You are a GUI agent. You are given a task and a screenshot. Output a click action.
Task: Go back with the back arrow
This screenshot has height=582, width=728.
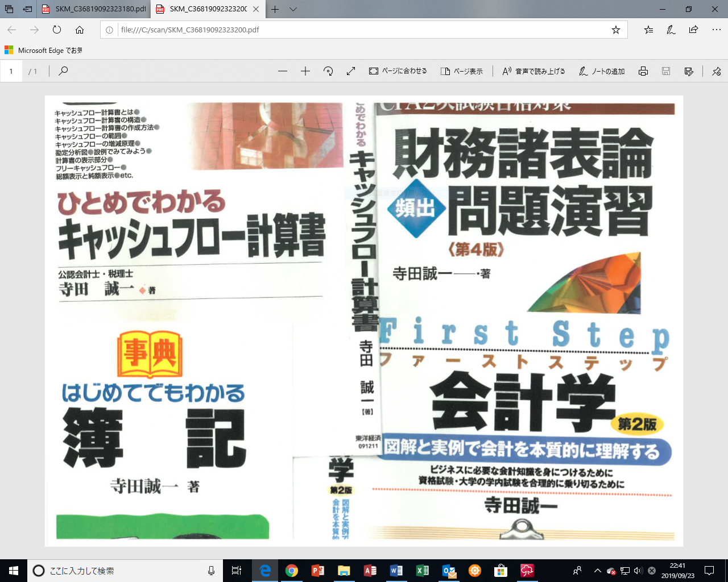point(11,30)
